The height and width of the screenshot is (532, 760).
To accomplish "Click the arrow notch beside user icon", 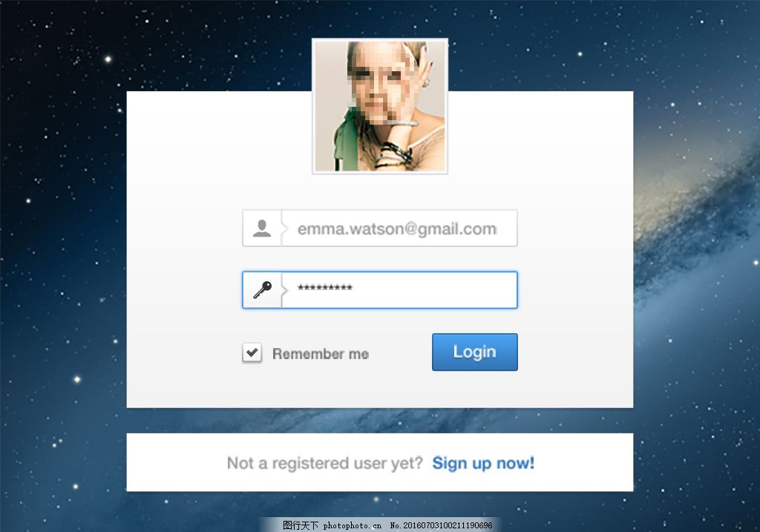I will pos(285,229).
